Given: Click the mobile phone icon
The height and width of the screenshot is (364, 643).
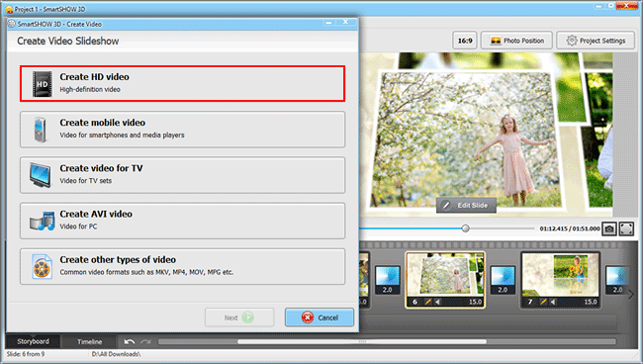Looking at the screenshot, I should click(x=41, y=130).
